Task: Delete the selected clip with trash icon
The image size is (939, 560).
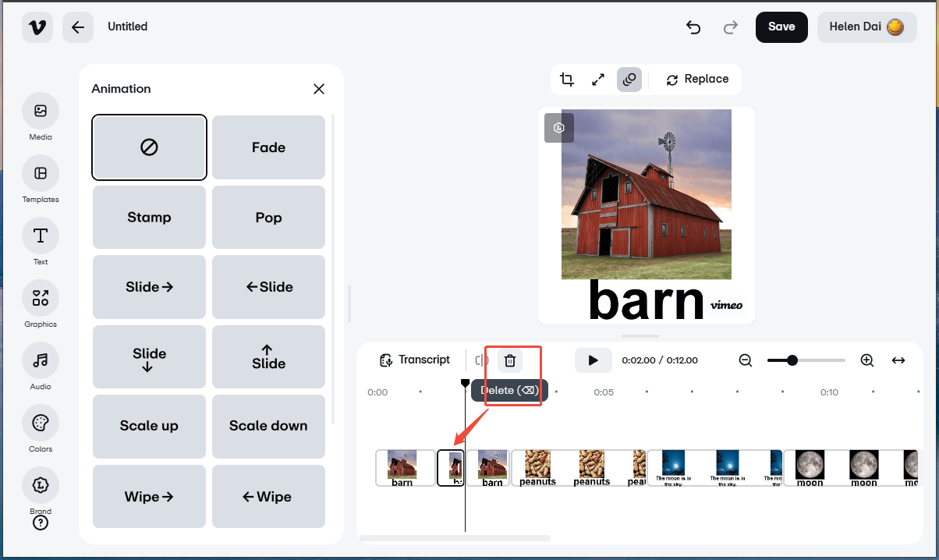Action: 510,360
